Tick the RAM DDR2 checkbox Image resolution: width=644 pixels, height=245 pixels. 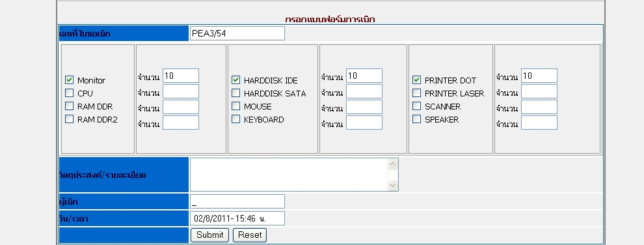(70, 119)
